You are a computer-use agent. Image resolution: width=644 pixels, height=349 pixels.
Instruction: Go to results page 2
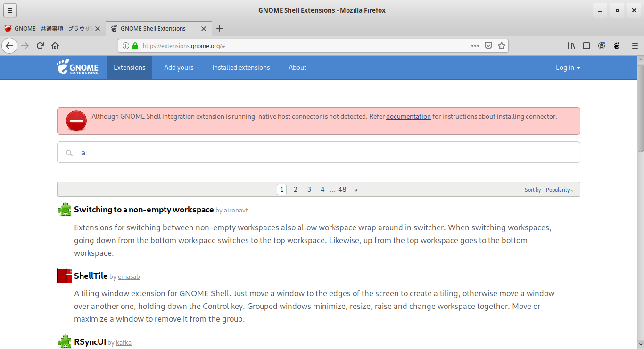coord(296,189)
